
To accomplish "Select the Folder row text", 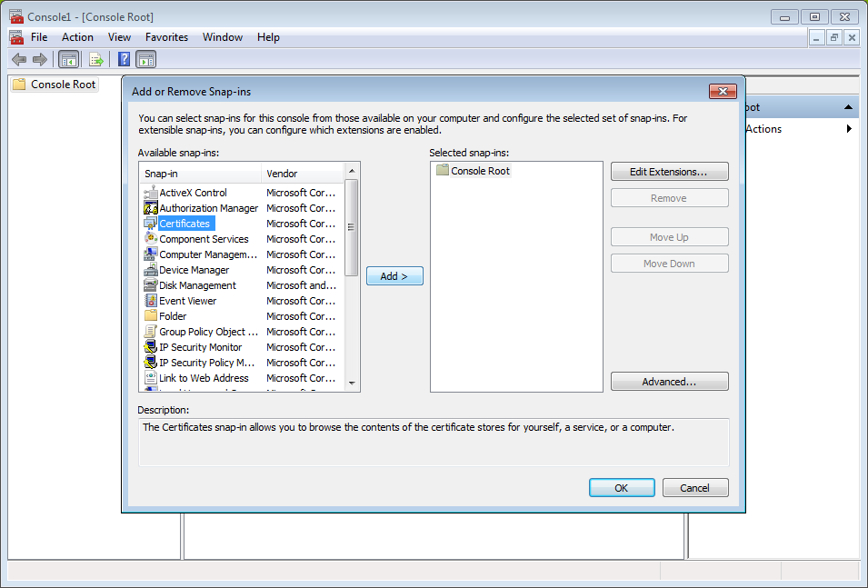I will 173,316.
